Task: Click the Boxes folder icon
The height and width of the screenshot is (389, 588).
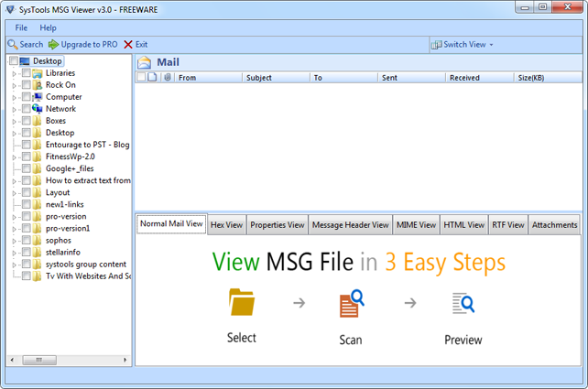Action: (x=38, y=121)
